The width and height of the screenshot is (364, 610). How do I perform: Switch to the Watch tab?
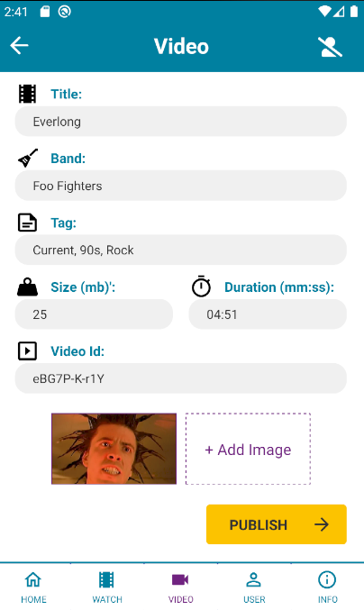pos(106,587)
